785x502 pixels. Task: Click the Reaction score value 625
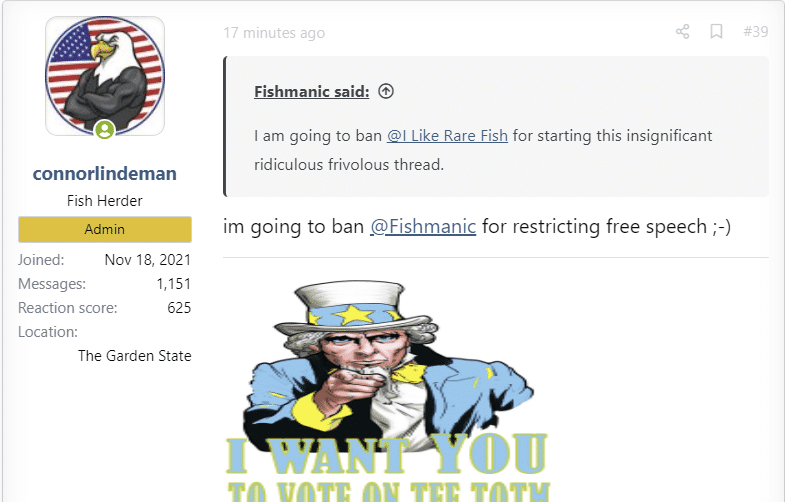(179, 308)
